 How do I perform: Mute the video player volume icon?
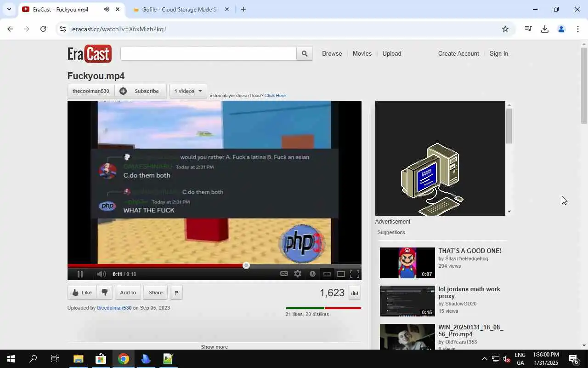(101, 274)
